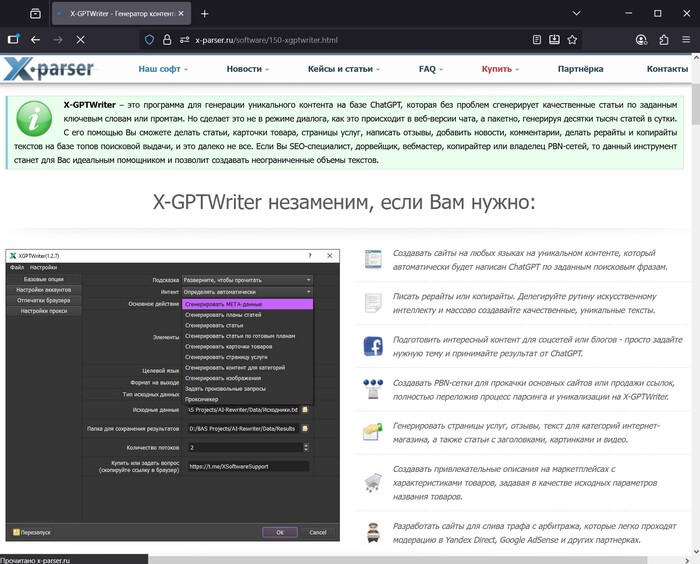Expand the FAQ menu
The height and width of the screenshot is (564, 700).
tap(430, 69)
